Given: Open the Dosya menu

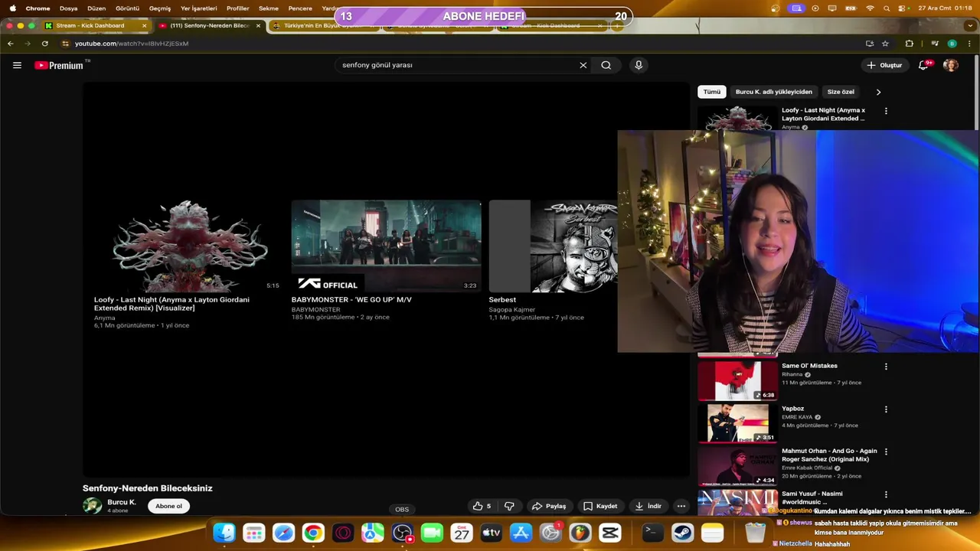Looking at the screenshot, I should click(x=69, y=8).
